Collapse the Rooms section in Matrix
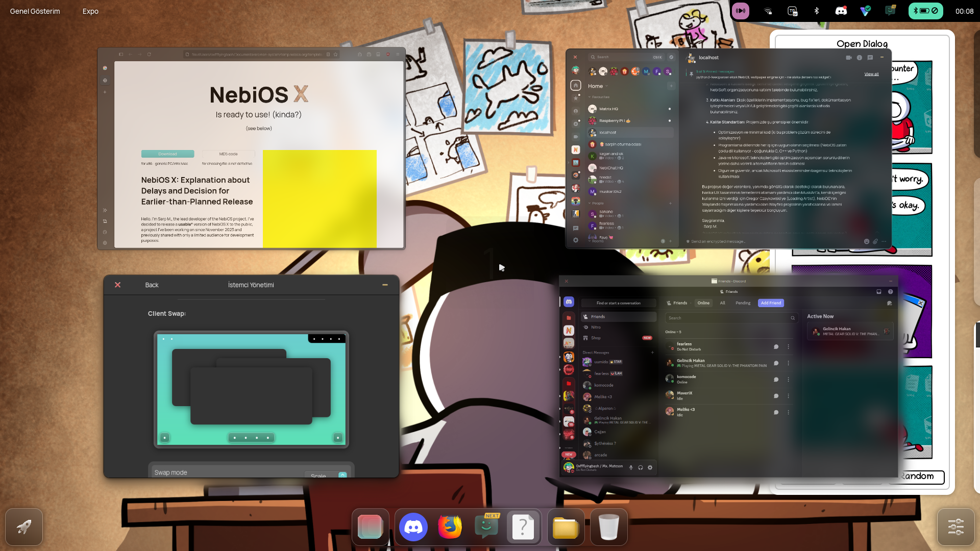 (596, 241)
